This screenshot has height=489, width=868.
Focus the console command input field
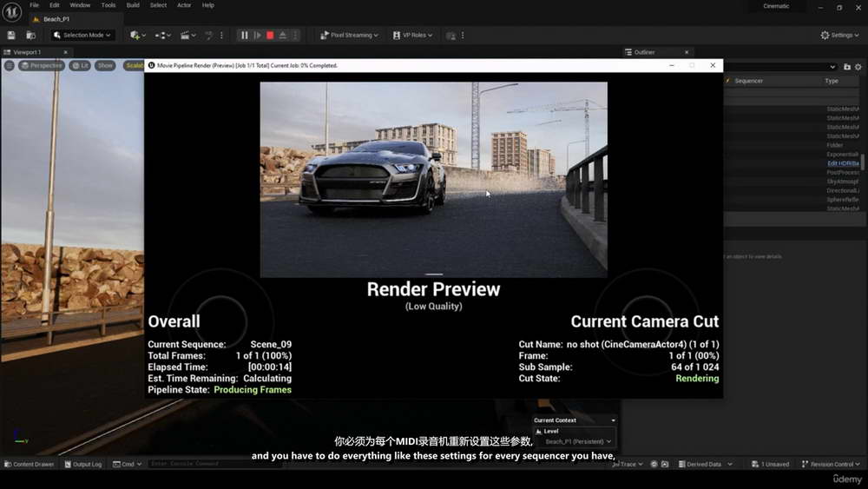point(216,464)
